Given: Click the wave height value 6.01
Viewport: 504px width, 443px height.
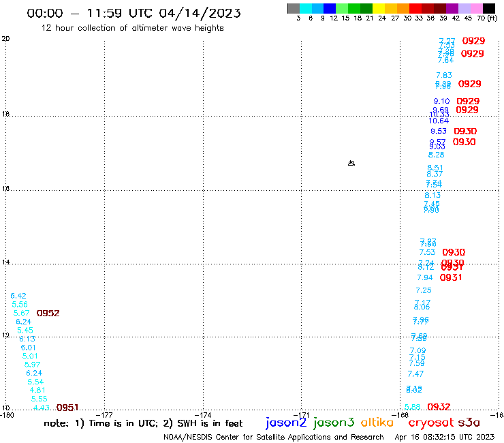Looking at the screenshot, I should [28, 348].
